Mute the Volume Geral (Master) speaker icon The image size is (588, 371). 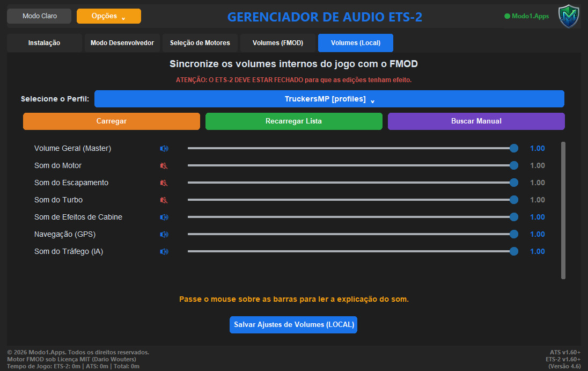pos(164,149)
